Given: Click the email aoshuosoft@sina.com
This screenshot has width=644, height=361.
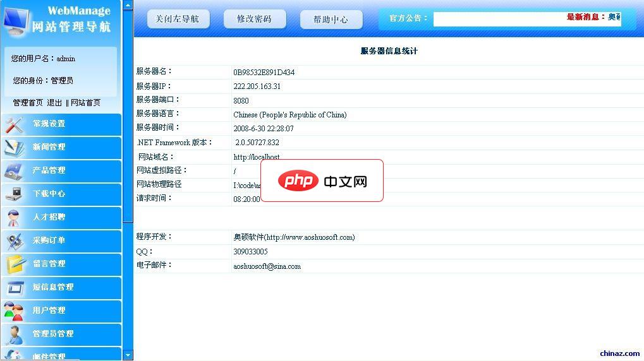Looking at the screenshot, I should [267, 266].
